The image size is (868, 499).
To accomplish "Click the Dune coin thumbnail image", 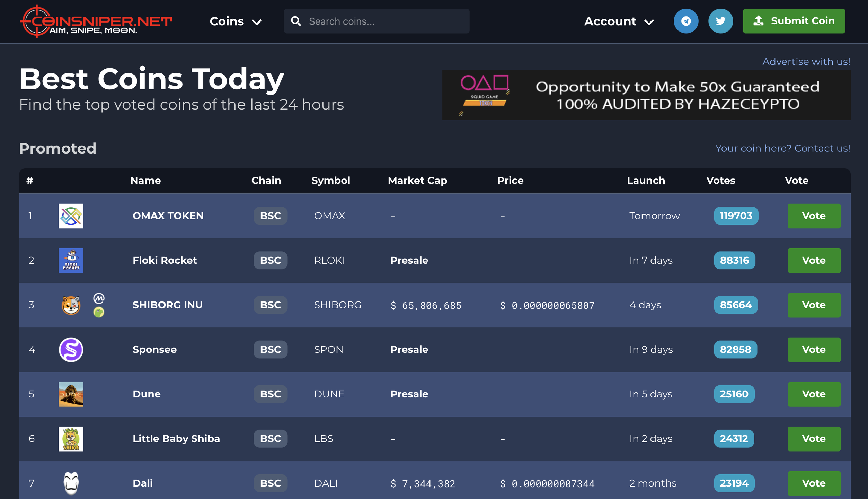I will pos(71,394).
